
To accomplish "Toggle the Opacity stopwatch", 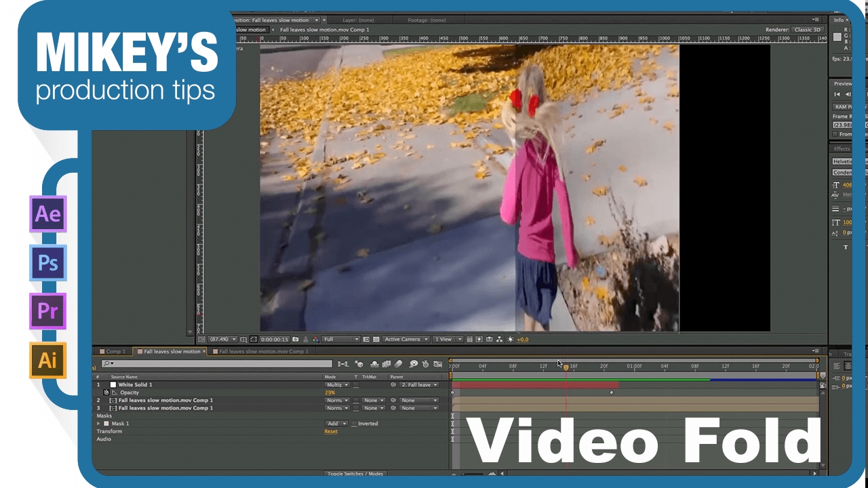I will point(106,392).
